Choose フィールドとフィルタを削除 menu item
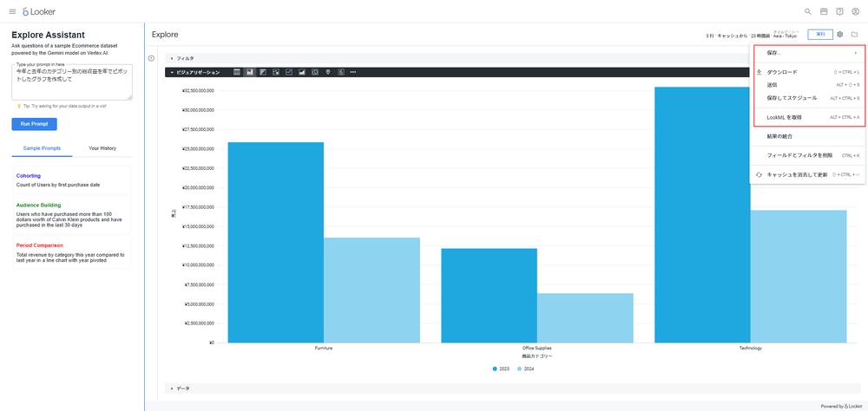868x411 pixels. [x=807, y=155]
